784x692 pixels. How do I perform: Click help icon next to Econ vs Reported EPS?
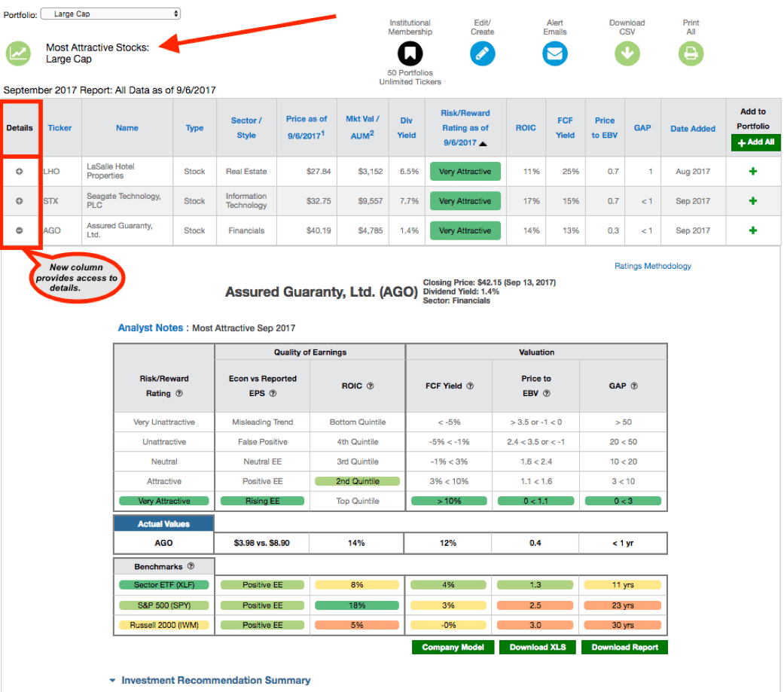click(273, 394)
